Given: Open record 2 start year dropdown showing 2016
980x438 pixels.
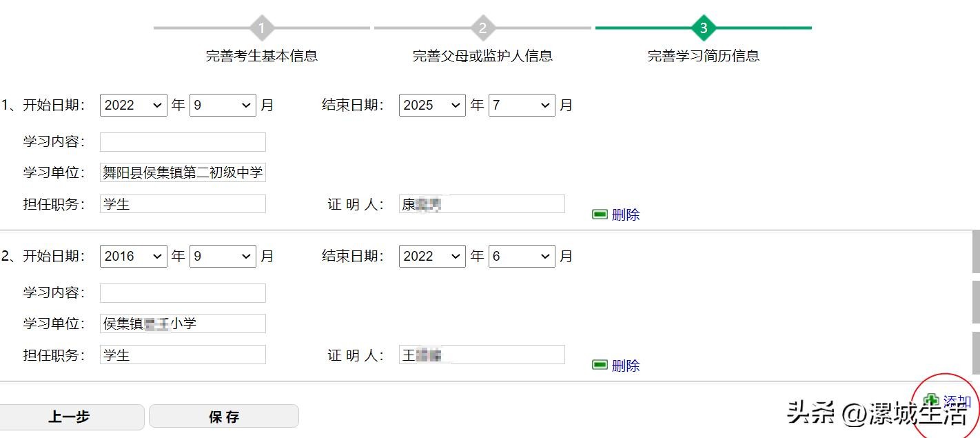Looking at the screenshot, I should (x=134, y=256).
